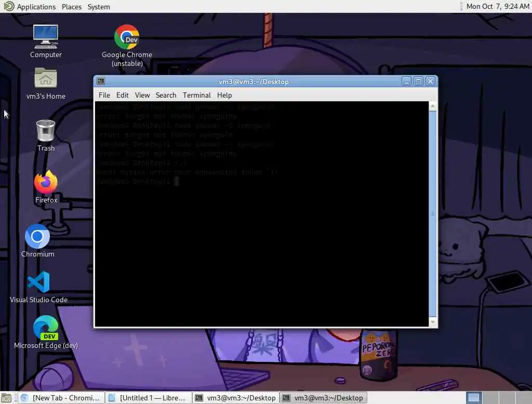Select the second workspace in workspace switcher
Image resolution: width=532 pixels, height=404 pixels.
[490, 398]
